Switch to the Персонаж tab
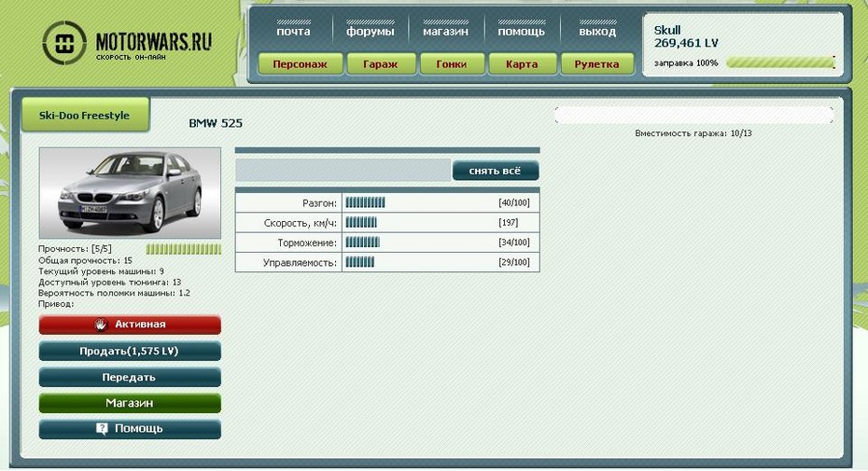The height and width of the screenshot is (471, 868). pos(300,64)
